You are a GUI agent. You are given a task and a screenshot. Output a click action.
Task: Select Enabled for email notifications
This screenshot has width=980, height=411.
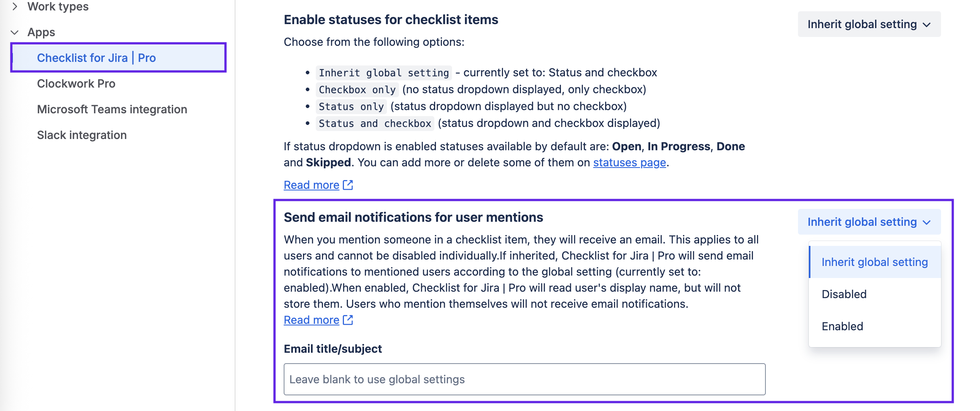tap(842, 326)
